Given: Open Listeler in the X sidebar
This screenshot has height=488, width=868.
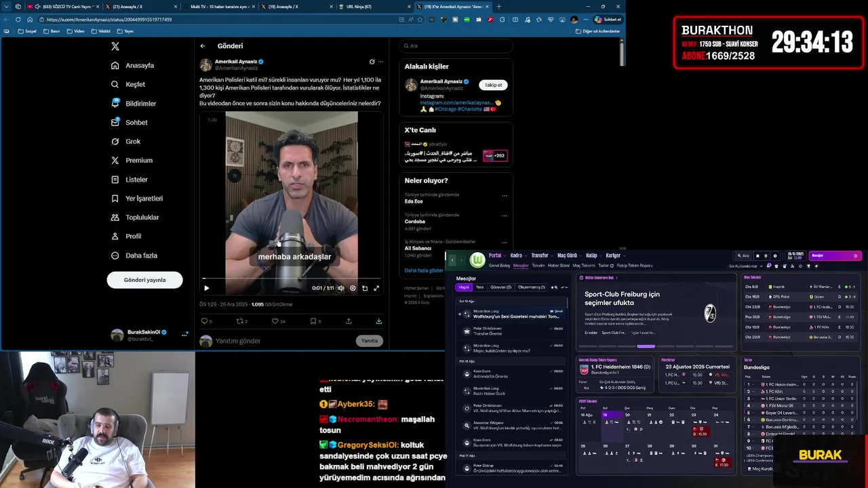Looking at the screenshot, I should [x=129, y=180].
